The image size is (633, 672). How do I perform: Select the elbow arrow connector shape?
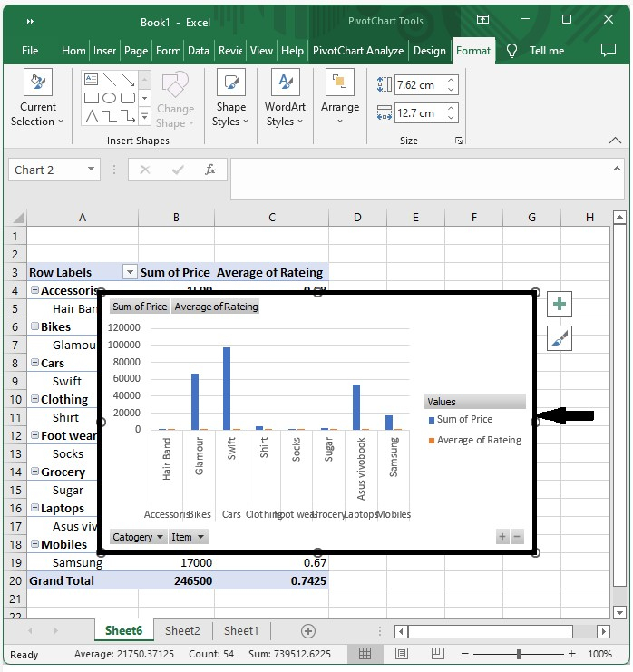click(128, 116)
